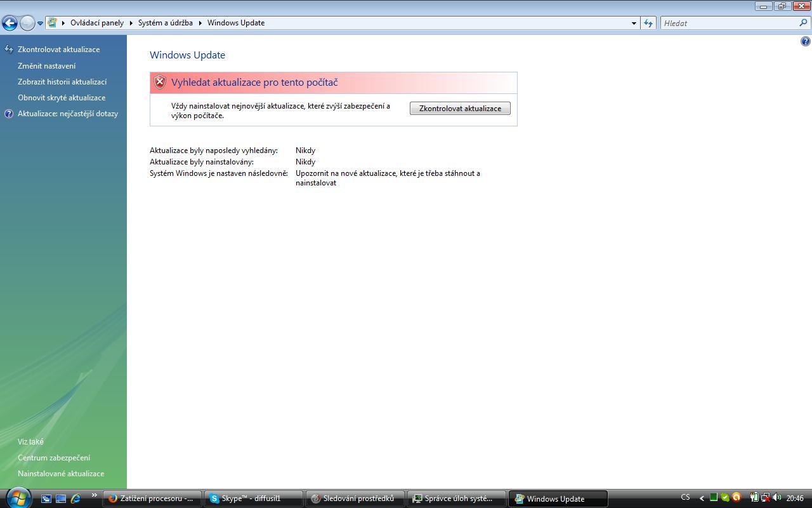The width and height of the screenshot is (812, 508).
Task: Minimize the Windows Update window
Action: [764, 6]
